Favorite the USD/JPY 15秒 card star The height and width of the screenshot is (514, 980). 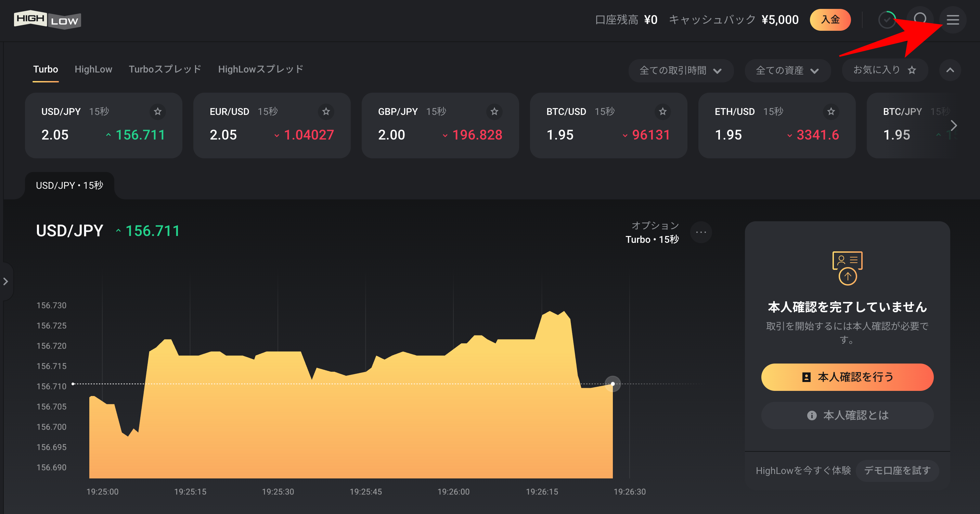157,111
